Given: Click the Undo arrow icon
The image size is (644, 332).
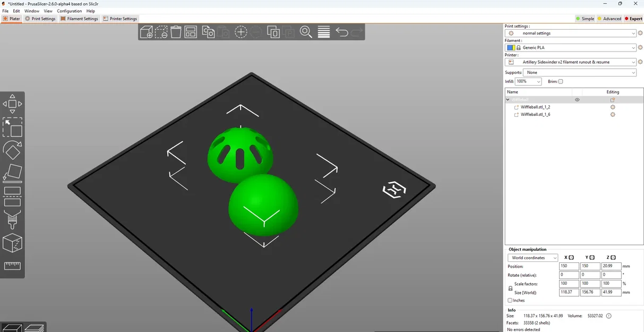Looking at the screenshot, I should click(341, 32).
